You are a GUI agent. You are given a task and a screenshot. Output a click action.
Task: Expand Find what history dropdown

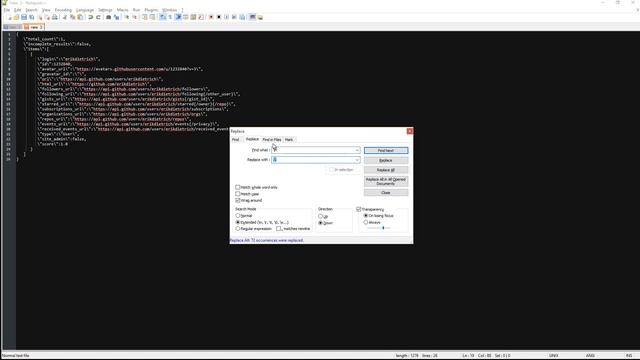pos(357,150)
